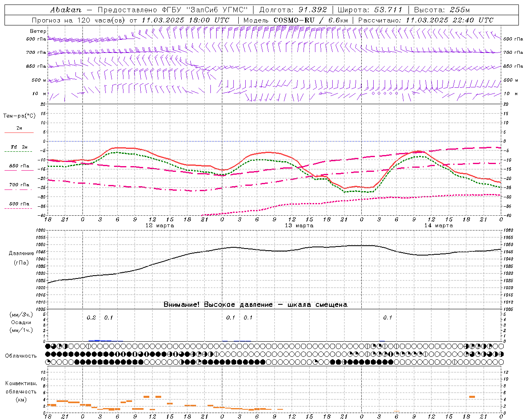Click the "12 марта" date label
This screenshot has height=420, width=525.
(160, 226)
